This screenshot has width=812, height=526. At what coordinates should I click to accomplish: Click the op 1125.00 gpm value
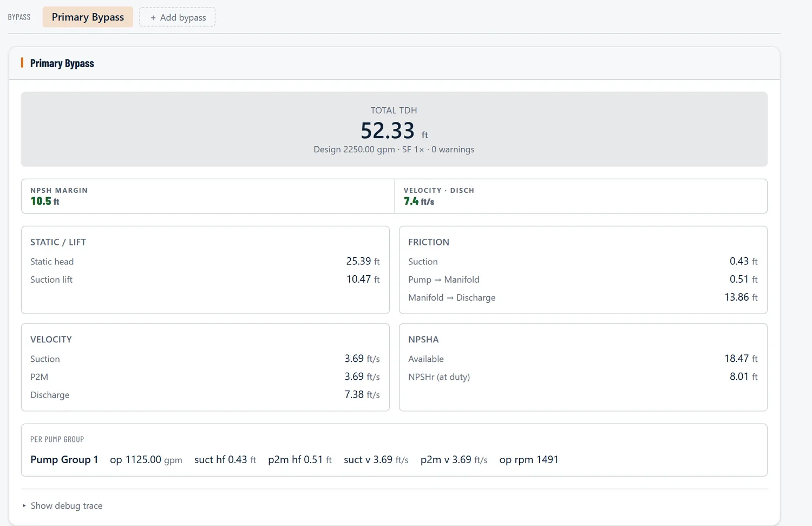click(146, 459)
